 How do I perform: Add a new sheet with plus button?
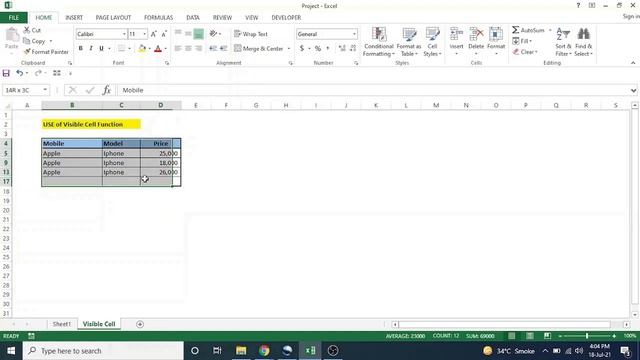tap(140, 324)
